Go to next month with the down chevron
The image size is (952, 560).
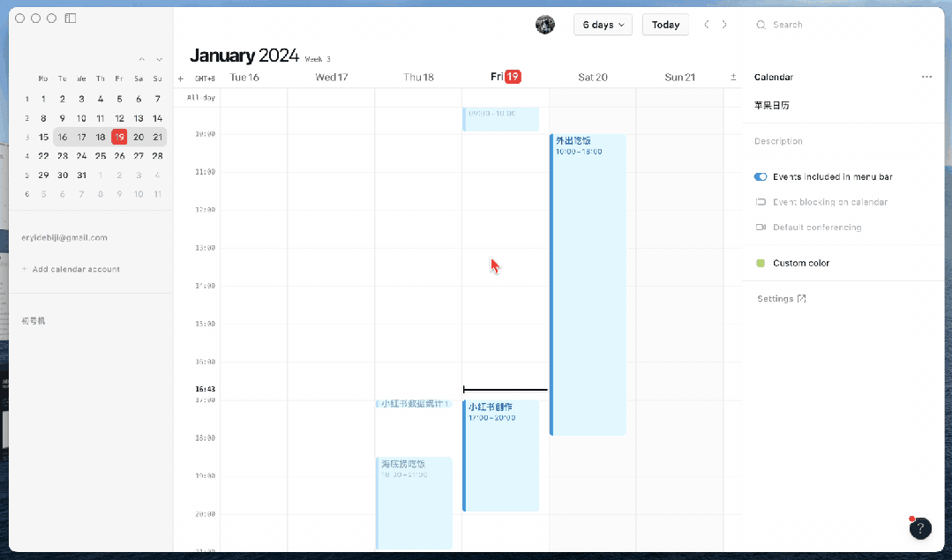(159, 59)
